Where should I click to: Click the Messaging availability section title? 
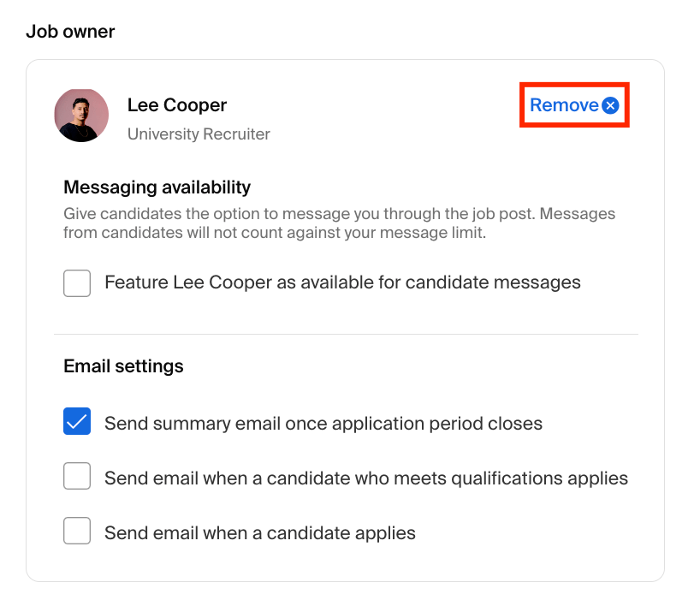tap(157, 187)
